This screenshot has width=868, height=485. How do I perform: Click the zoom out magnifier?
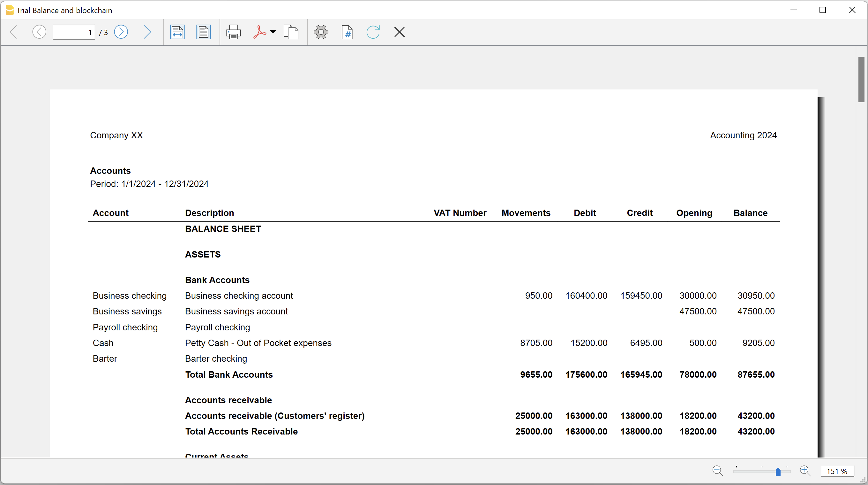click(717, 471)
